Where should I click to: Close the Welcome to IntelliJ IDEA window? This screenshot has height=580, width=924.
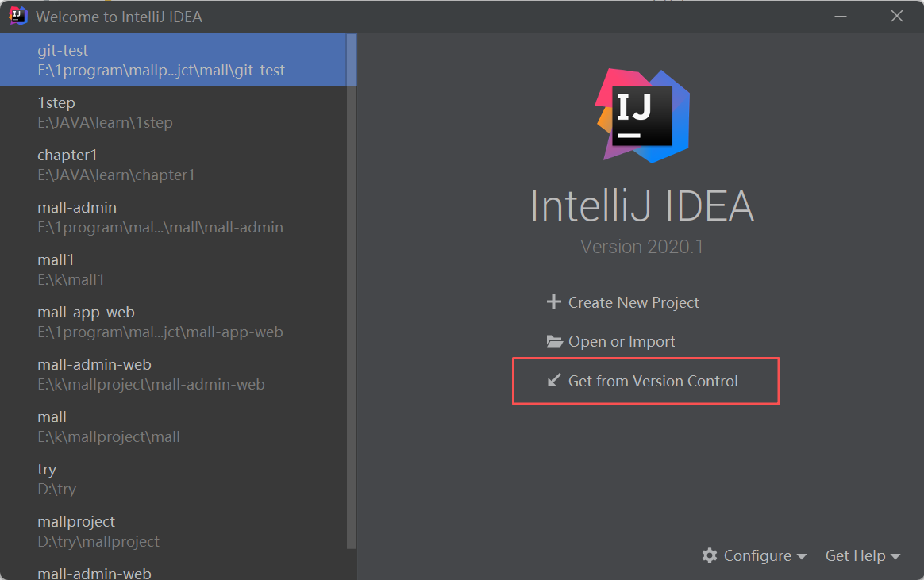click(x=897, y=17)
